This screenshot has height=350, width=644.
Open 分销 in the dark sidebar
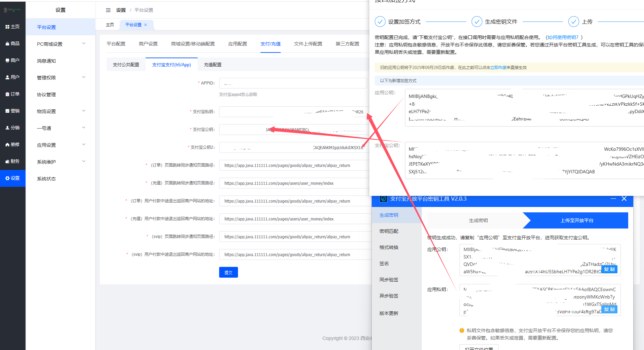tap(13, 128)
